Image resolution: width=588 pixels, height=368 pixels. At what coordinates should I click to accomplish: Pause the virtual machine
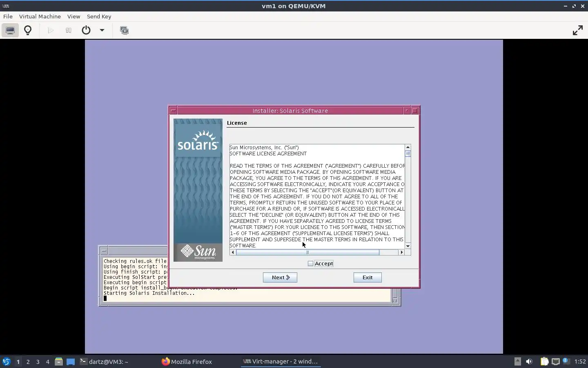(69, 30)
